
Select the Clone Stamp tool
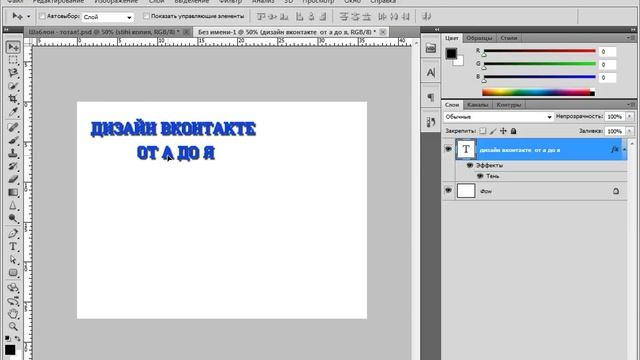tap(13, 153)
